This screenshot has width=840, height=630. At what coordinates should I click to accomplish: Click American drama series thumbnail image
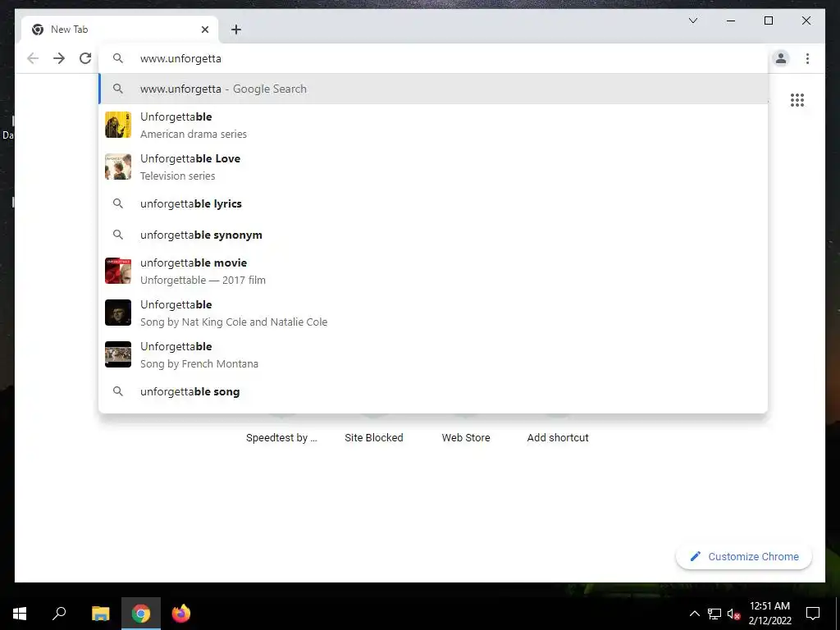[x=118, y=125]
